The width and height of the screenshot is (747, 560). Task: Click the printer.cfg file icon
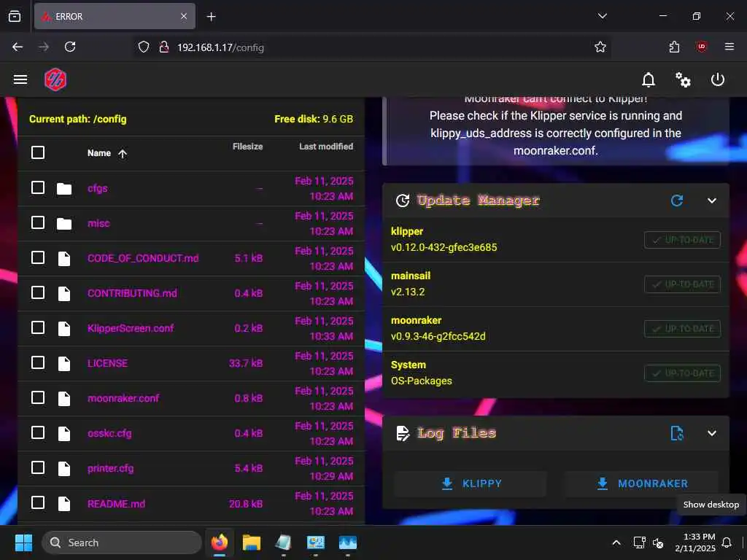pyautogui.click(x=64, y=468)
